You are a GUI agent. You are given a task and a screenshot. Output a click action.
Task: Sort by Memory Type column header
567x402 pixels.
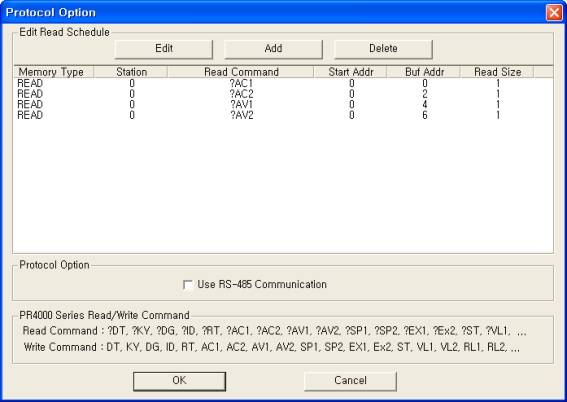pyautogui.click(x=54, y=72)
